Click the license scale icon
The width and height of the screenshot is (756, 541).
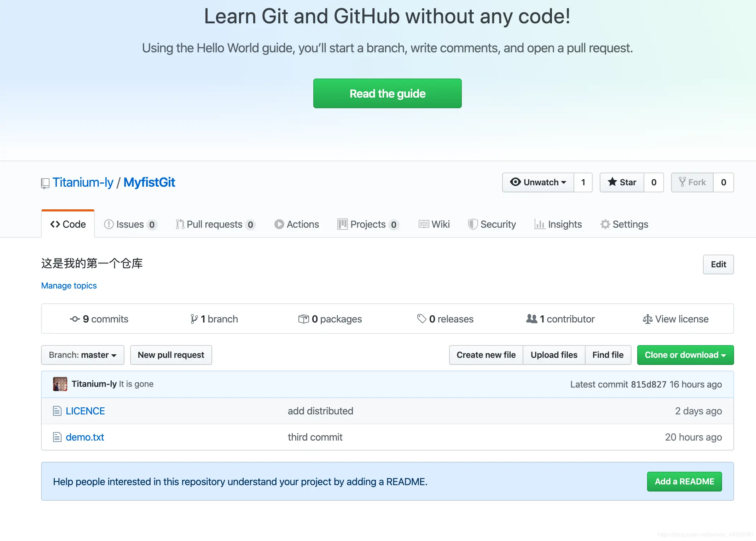tap(647, 319)
